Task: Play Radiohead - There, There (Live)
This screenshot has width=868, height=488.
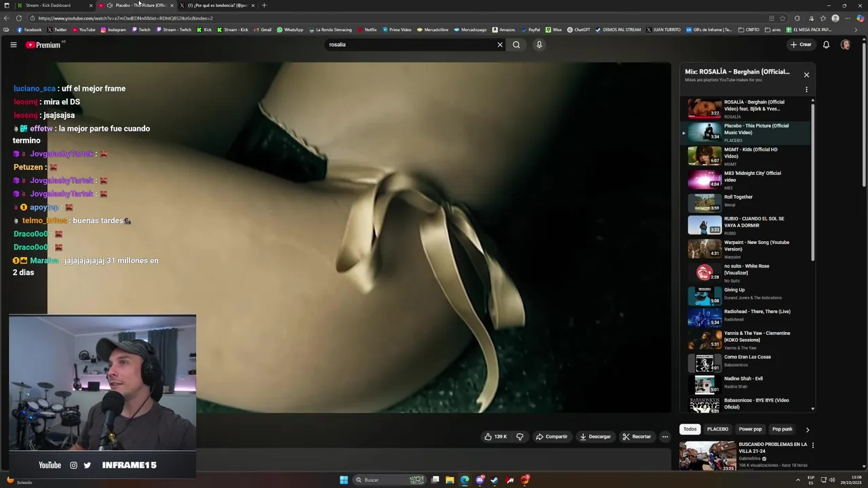Action: tap(745, 317)
